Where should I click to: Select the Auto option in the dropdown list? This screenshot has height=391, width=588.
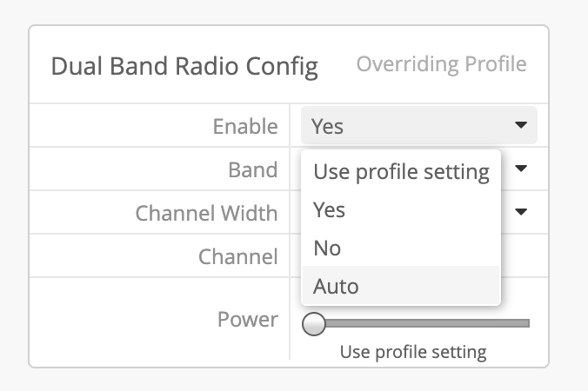[x=336, y=286]
